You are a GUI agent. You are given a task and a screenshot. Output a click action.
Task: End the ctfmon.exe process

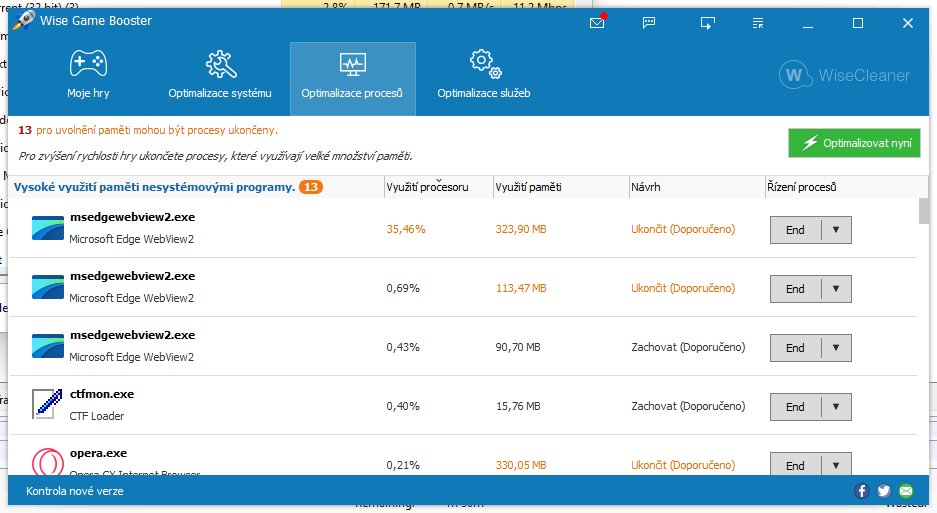click(x=795, y=407)
